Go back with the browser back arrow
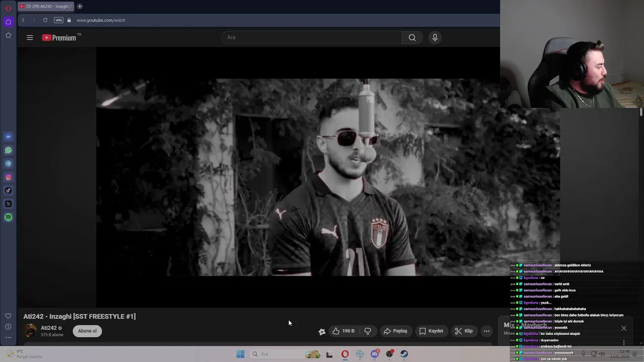 click(23, 20)
